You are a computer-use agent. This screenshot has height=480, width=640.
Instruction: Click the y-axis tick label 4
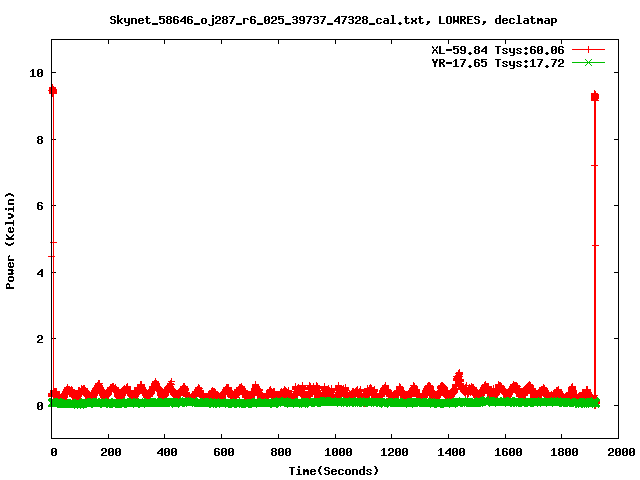[40, 273]
